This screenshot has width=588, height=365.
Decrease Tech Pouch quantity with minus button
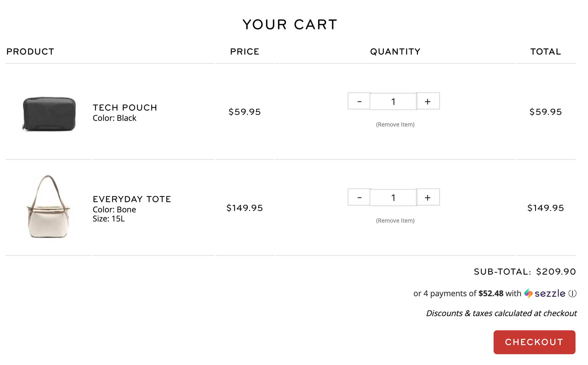pos(359,101)
